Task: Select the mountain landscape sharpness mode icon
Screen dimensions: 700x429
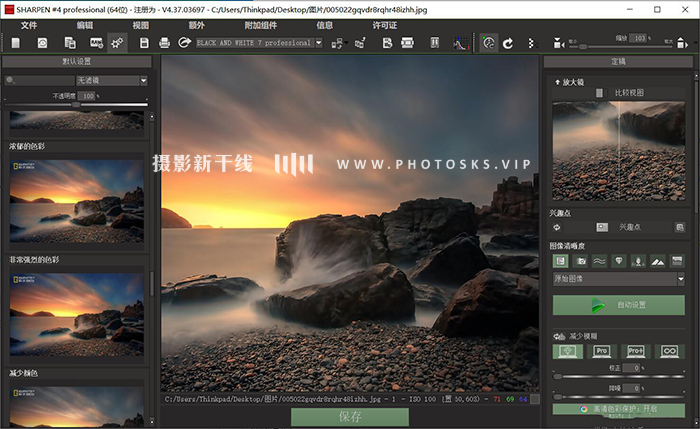Action: click(658, 261)
